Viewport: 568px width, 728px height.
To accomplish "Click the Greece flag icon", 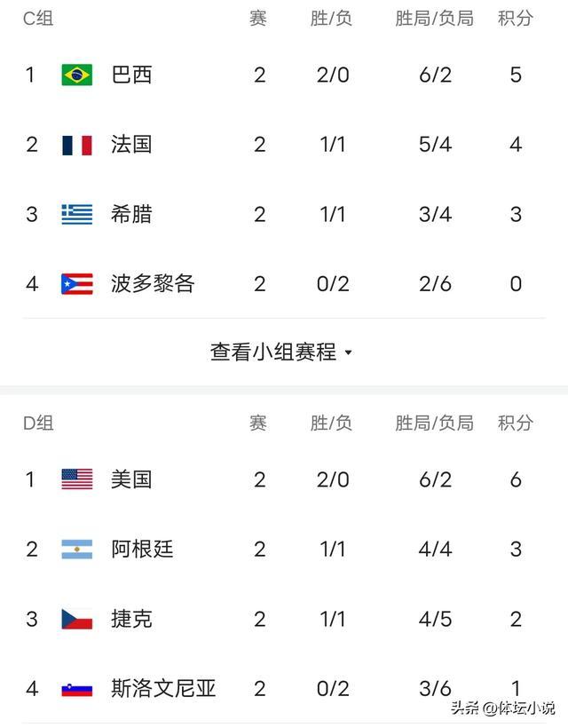I will [77, 215].
